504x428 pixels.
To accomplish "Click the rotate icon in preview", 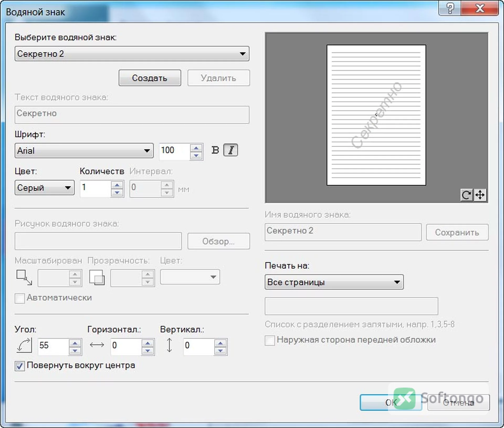I will (466, 195).
